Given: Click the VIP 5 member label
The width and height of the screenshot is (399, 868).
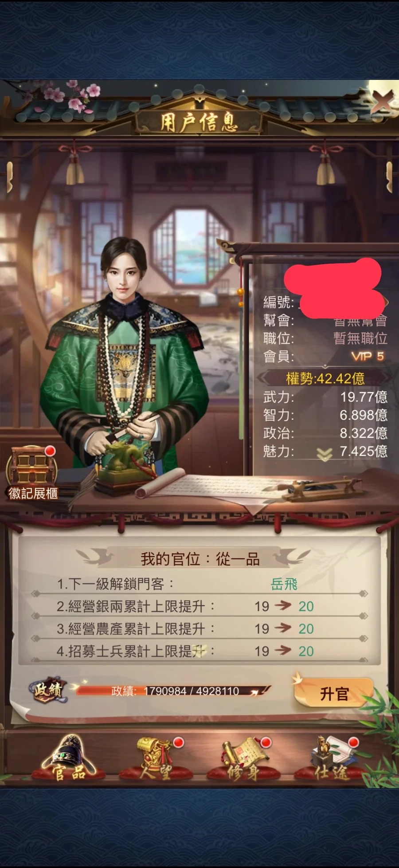Looking at the screenshot, I should (x=368, y=356).
